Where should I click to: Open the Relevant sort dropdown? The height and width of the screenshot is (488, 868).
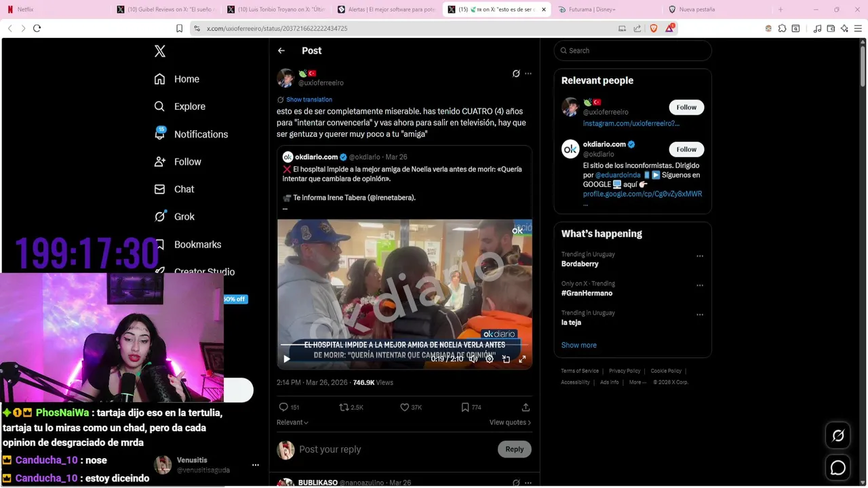tap(292, 422)
